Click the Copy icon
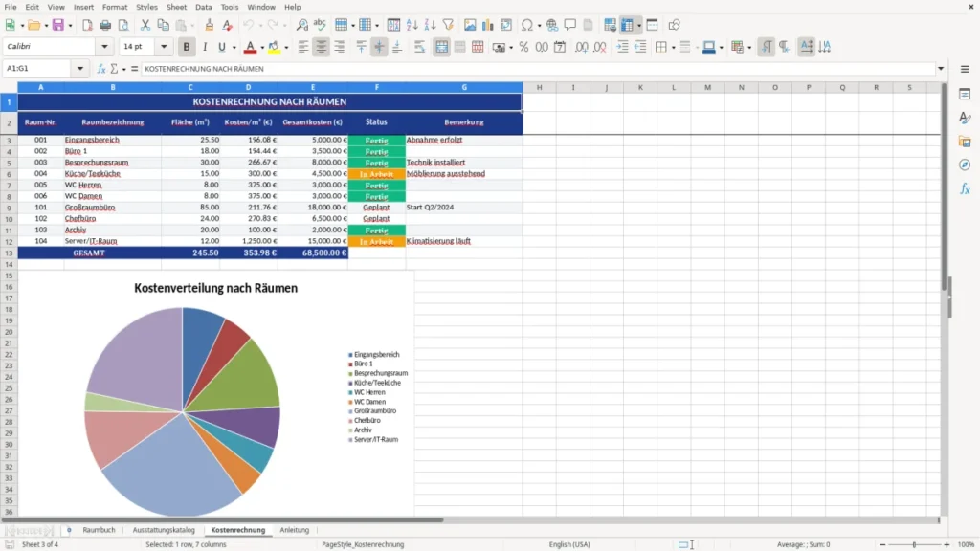Viewport: 980px width, 551px height. [163, 25]
